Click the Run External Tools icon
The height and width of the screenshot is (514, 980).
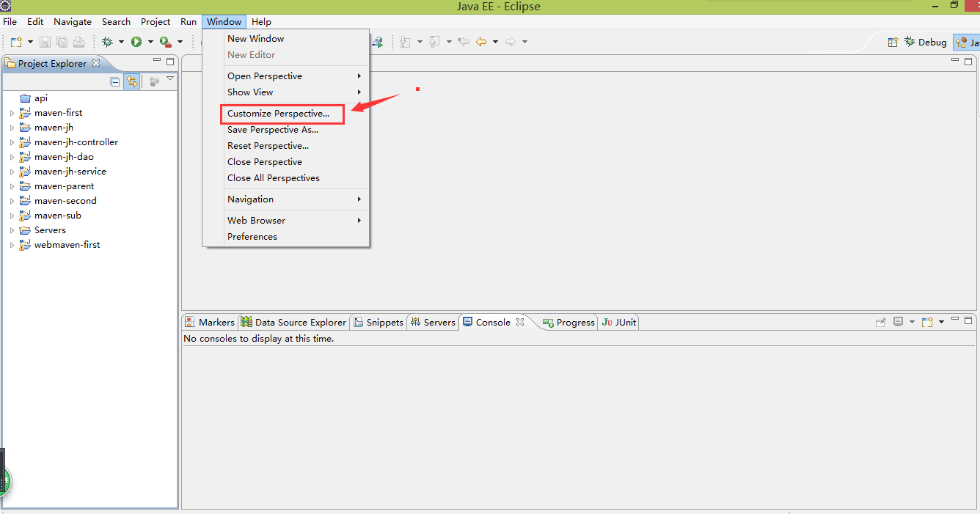pyautogui.click(x=166, y=42)
